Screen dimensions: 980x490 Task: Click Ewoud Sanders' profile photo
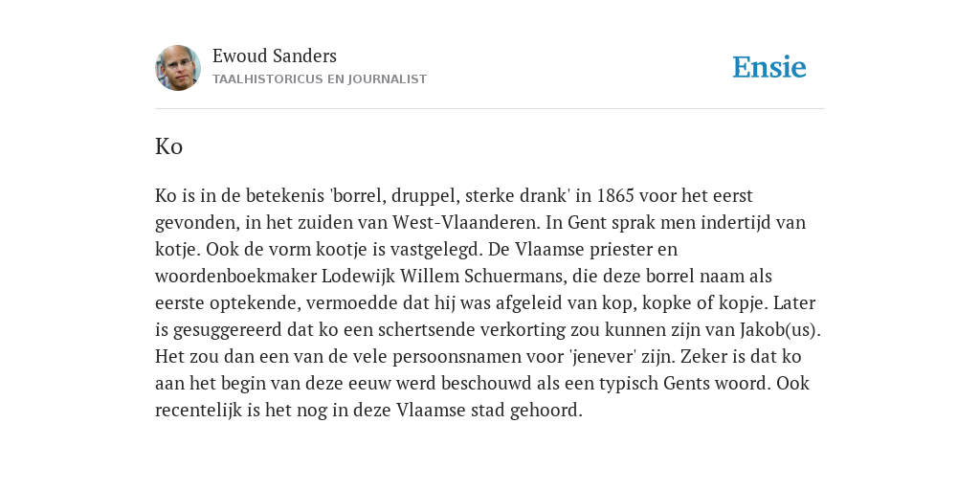coord(178,68)
